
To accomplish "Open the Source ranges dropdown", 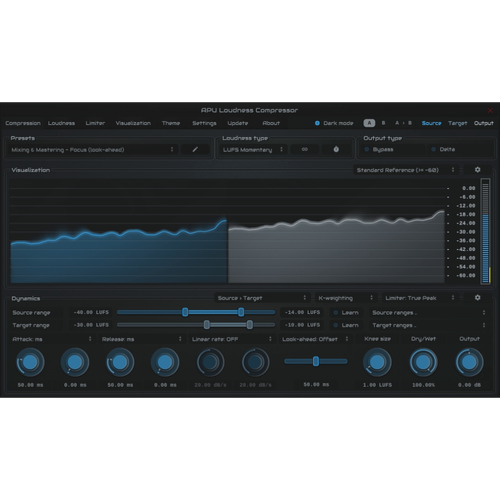I will click(429, 313).
